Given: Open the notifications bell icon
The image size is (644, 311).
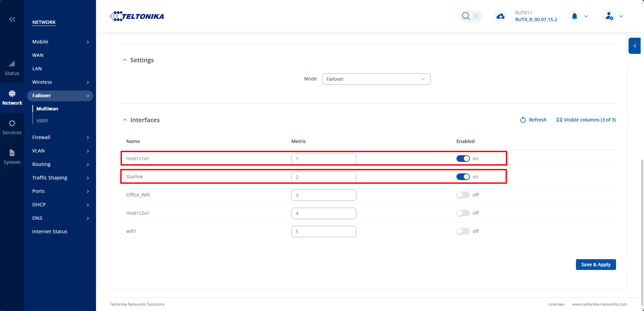Looking at the screenshot, I should [575, 16].
